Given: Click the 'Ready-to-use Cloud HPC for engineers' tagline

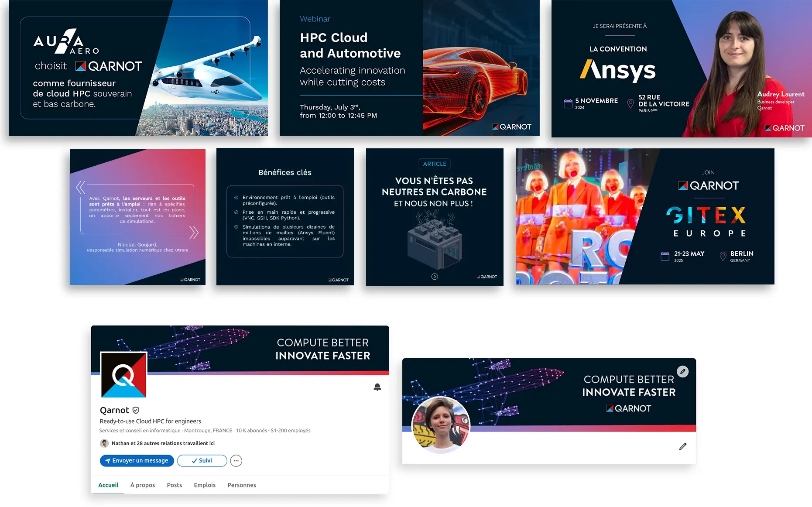Looking at the screenshot, I should tap(151, 421).
